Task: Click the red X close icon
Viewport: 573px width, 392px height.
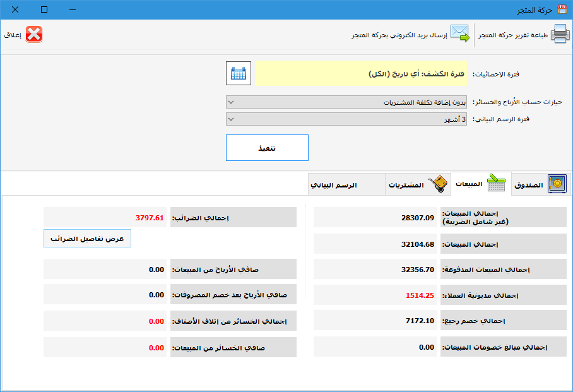Action: click(34, 35)
